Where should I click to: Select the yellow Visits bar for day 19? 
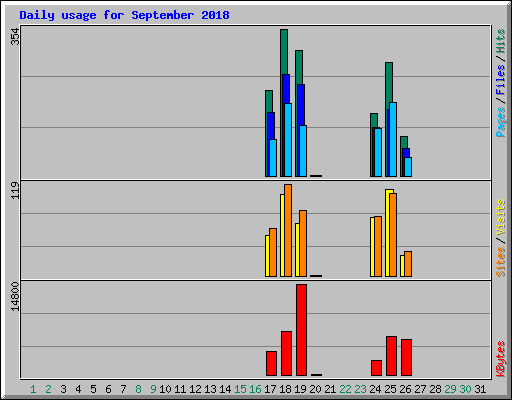tap(297, 250)
